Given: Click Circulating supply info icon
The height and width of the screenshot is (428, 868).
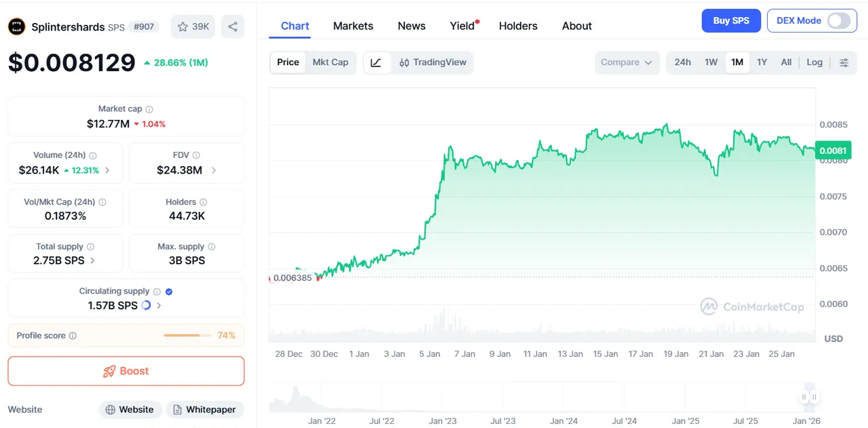Looking at the screenshot, I should (x=157, y=292).
